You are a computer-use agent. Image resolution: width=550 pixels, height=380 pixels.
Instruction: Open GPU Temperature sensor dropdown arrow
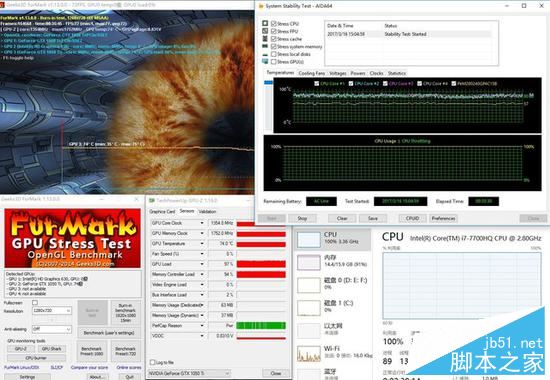click(202, 244)
